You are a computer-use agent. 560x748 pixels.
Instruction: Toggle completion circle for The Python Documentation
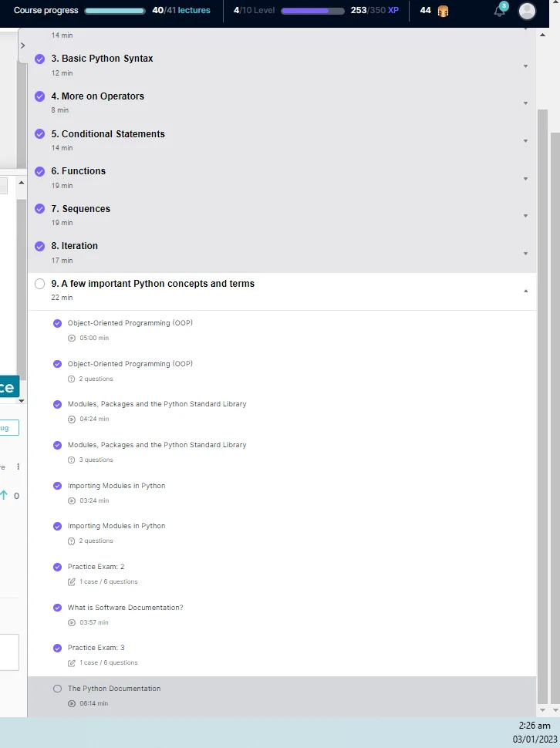pos(57,689)
